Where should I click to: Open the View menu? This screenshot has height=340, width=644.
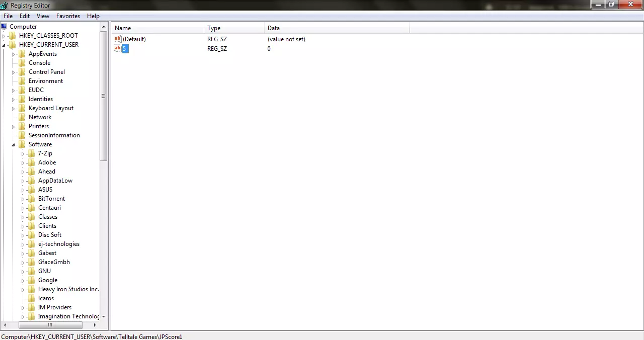43,16
